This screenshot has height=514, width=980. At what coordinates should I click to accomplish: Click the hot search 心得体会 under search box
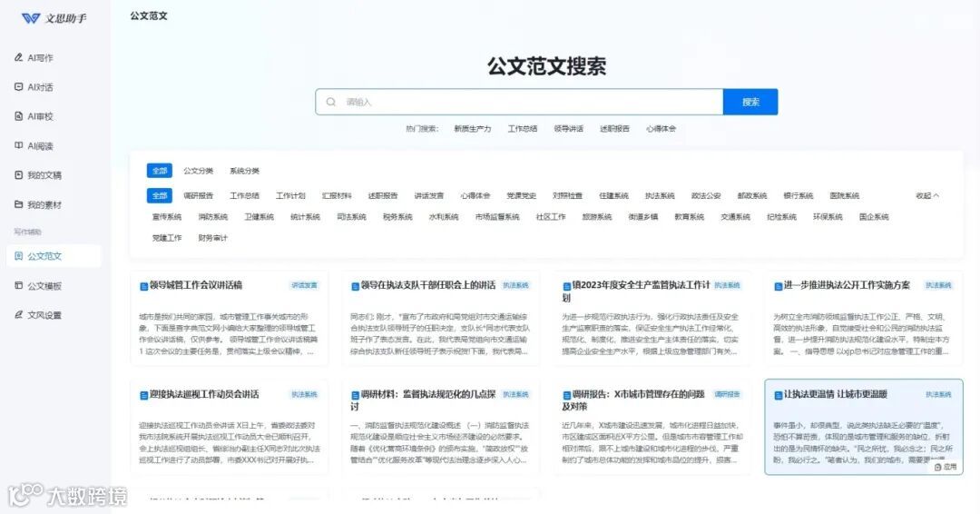pyautogui.click(x=661, y=129)
